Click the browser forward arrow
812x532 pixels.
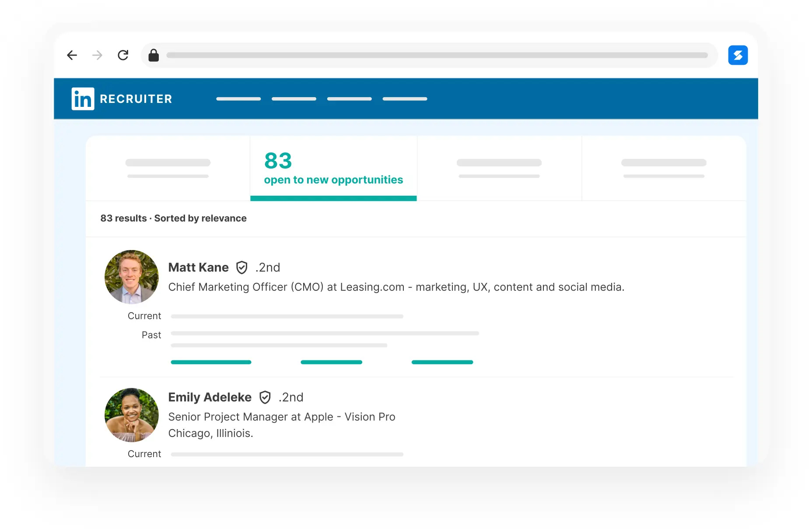tap(97, 55)
